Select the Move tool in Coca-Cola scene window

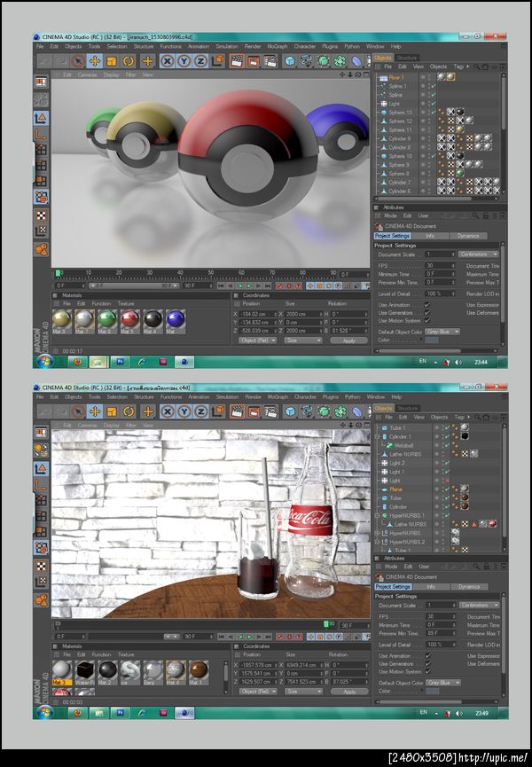94,411
